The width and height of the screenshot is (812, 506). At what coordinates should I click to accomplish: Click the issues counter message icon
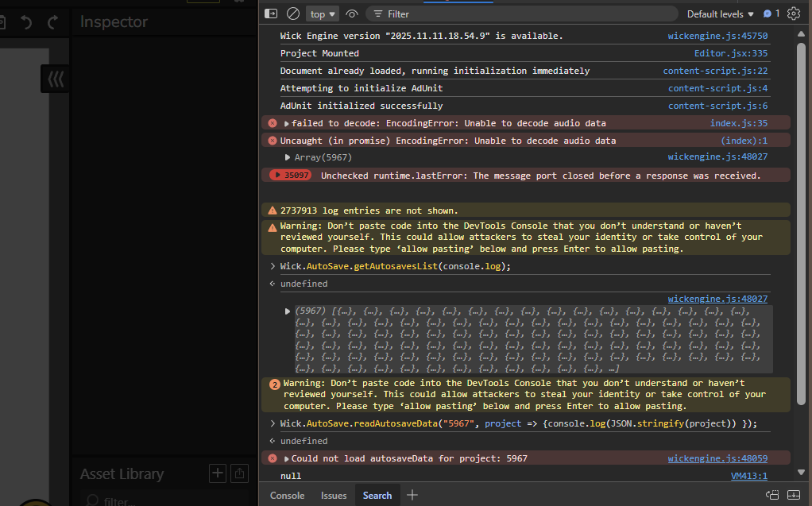click(x=771, y=14)
